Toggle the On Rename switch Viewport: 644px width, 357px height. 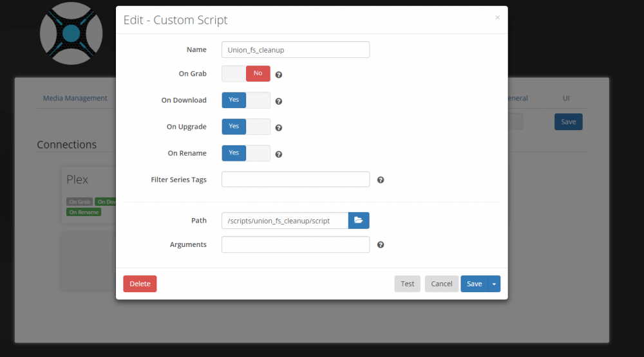246,153
